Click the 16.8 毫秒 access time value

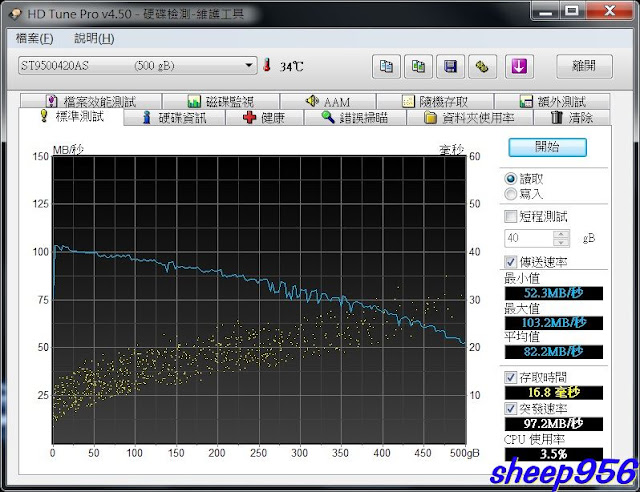point(553,392)
